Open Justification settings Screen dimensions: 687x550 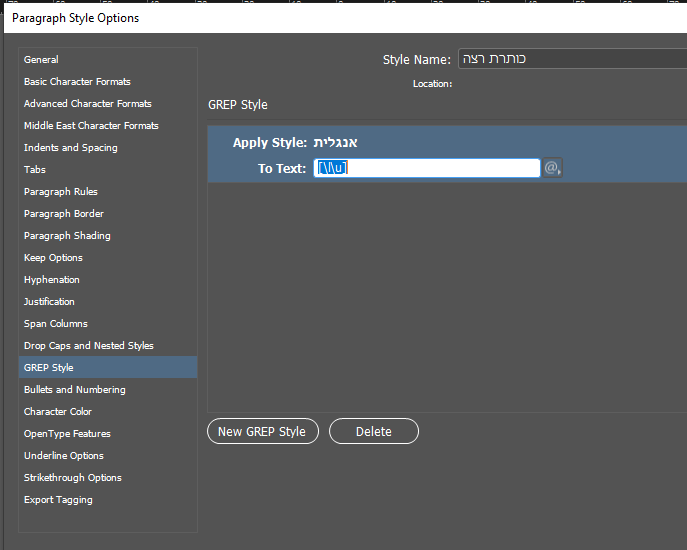coord(108,302)
